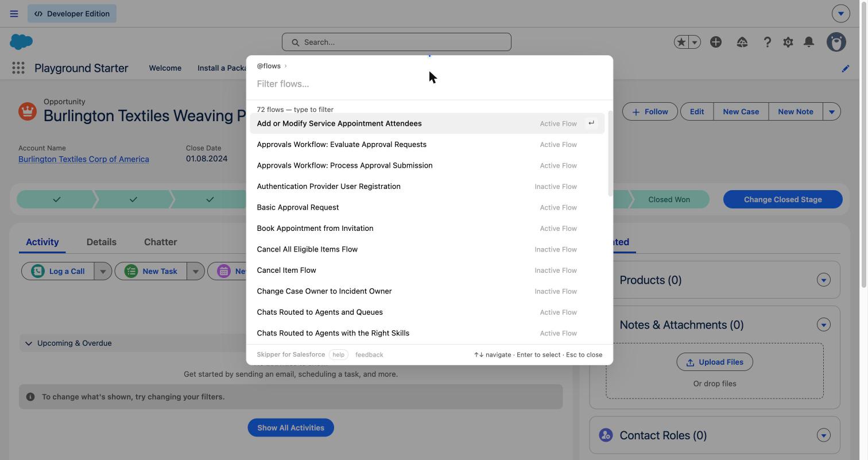Open the notifications bell

(809, 42)
